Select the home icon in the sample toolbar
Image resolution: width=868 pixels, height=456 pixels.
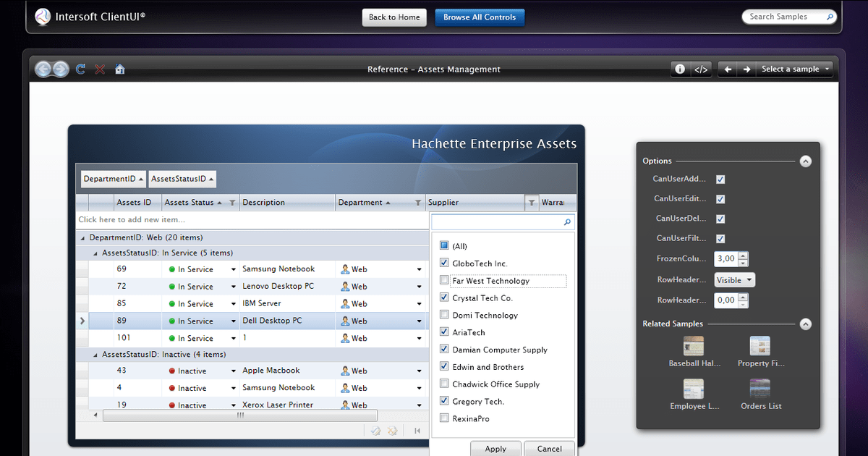coord(119,69)
